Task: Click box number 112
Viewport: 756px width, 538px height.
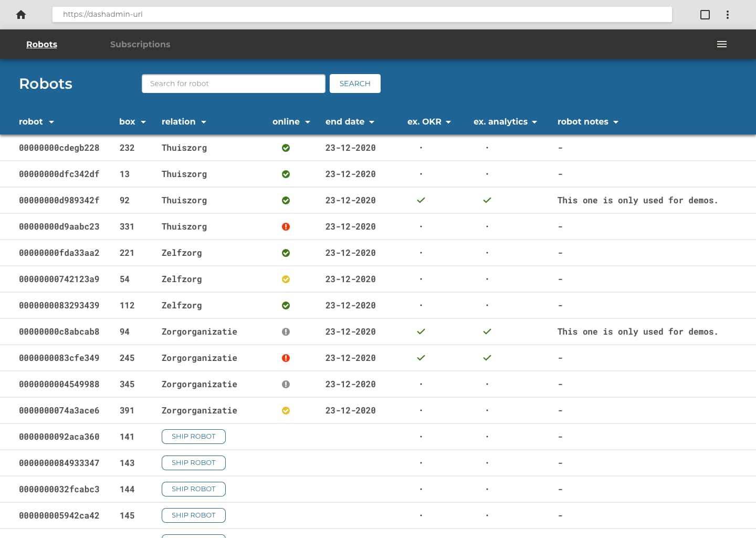Action: [x=127, y=305]
